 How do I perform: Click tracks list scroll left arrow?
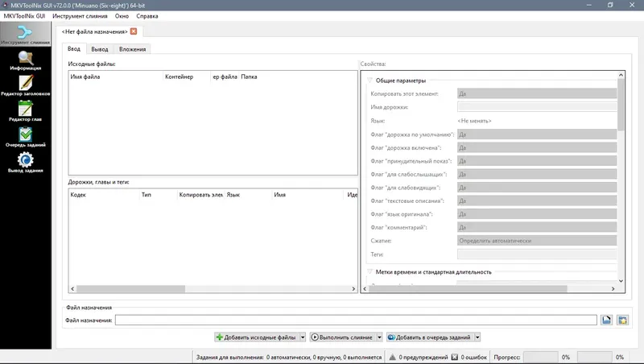click(72, 289)
